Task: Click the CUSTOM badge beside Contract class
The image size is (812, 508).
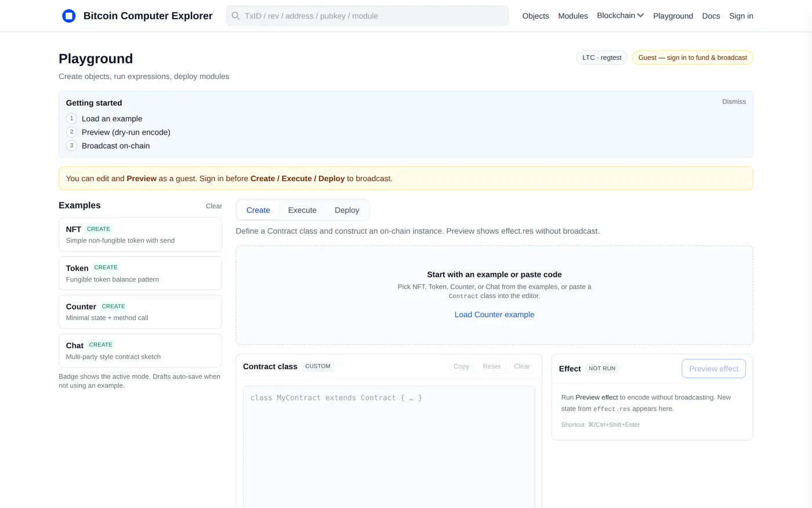Action: [x=318, y=366]
